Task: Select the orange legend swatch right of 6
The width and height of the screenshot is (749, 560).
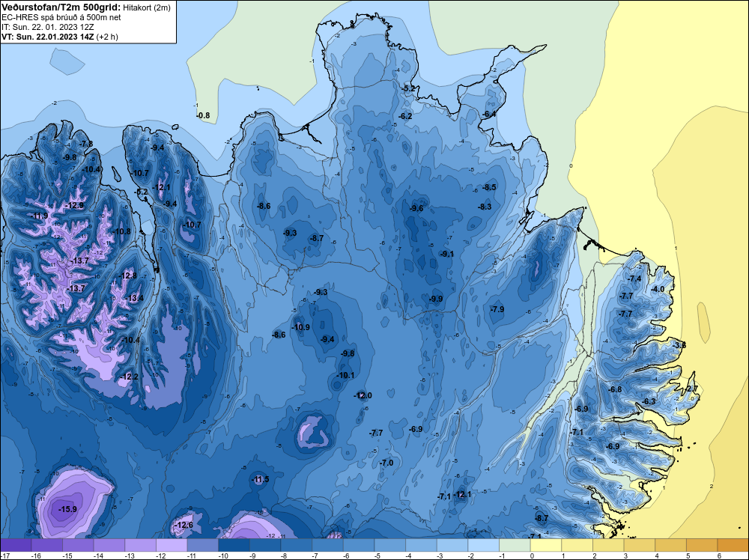Action: click(733, 545)
